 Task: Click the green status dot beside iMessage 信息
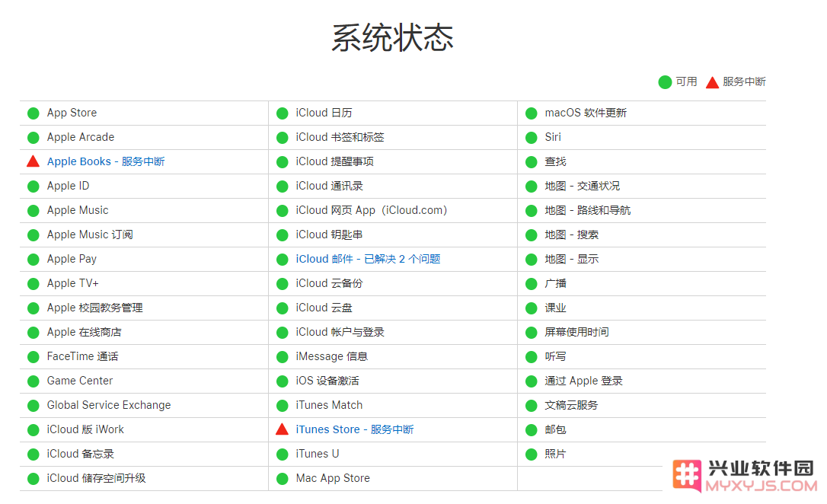coord(283,357)
